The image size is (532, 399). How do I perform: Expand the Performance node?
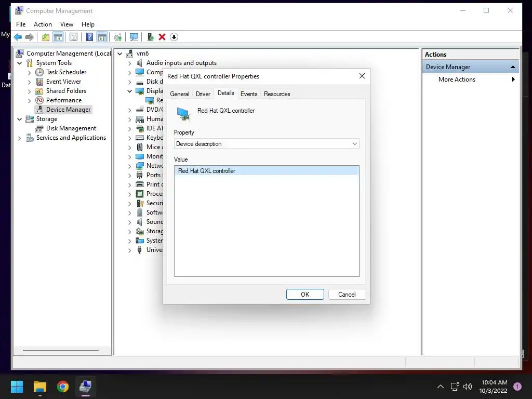29,101
